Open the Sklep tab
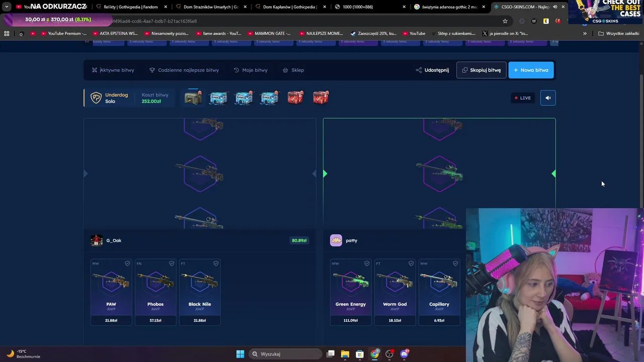This screenshot has width=644, height=362. tap(293, 70)
